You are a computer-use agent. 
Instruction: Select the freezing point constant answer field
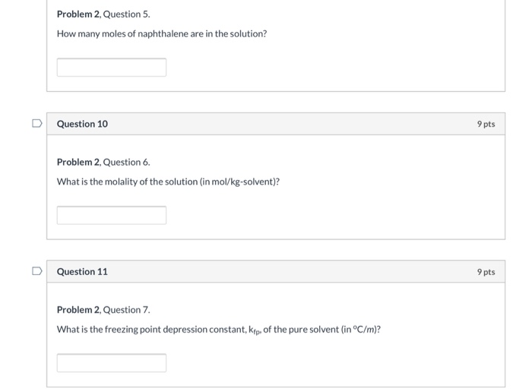[112, 363]
